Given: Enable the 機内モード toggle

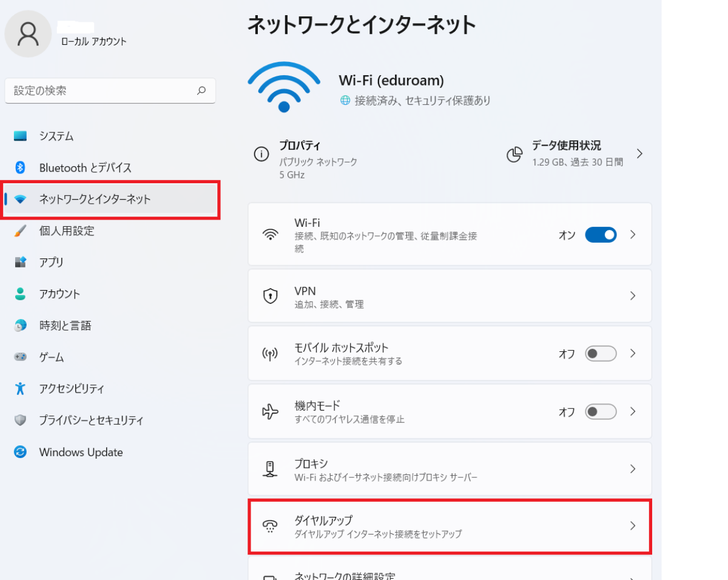Looking at the screenshot, I should [601, 411].
